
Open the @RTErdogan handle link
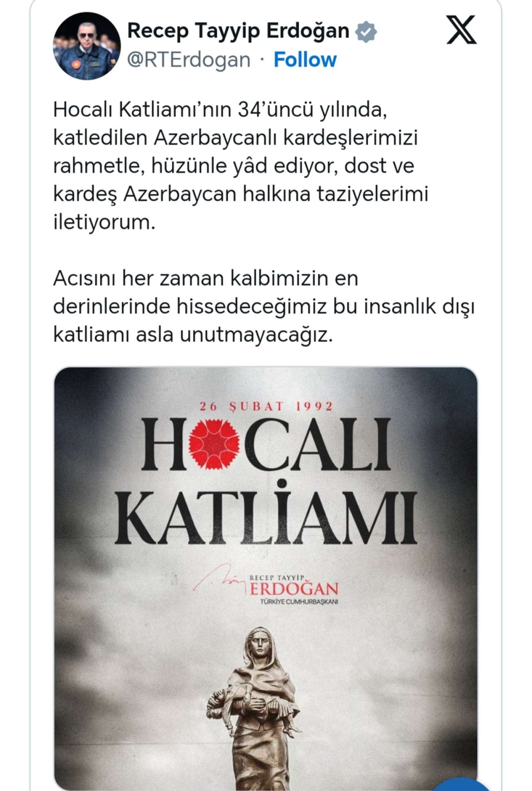click(189, 60)
